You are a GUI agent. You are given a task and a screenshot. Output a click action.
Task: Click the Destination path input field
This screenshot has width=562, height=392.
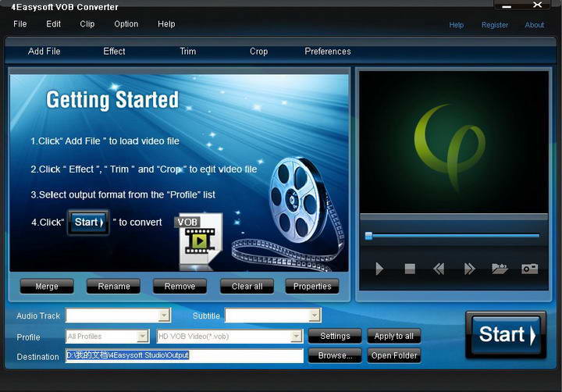coord(184,355)
